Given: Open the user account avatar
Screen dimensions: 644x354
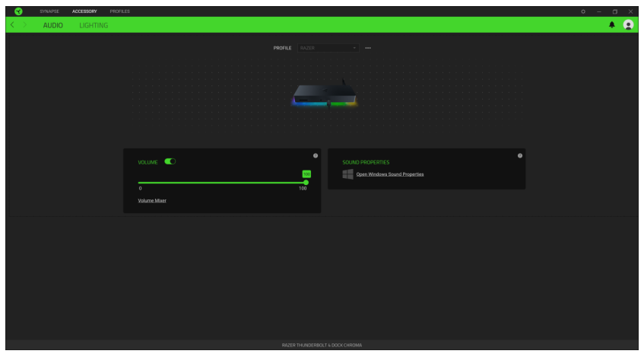Looking at the screenshot, I should 628,24.
